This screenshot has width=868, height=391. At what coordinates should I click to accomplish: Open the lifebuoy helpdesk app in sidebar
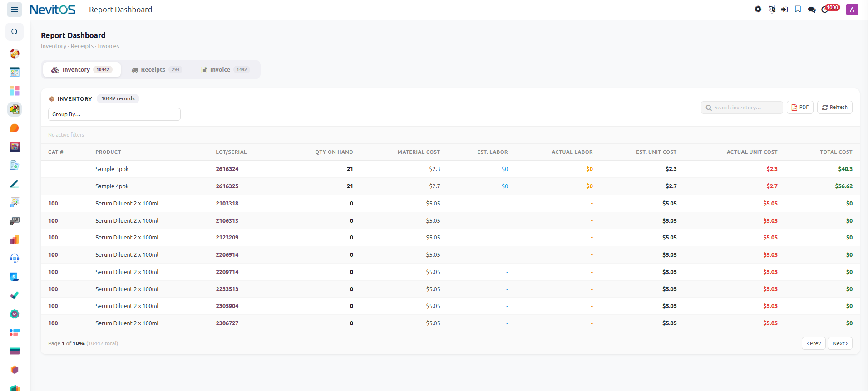[15, 54]
